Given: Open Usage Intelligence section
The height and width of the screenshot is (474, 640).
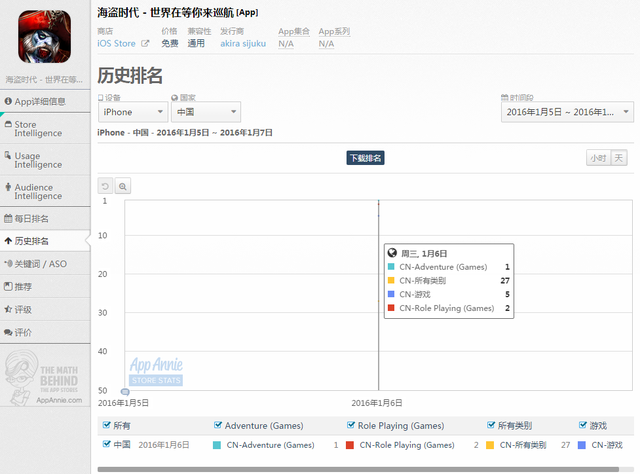Looking at the screenshot, I should coord(45,160).
